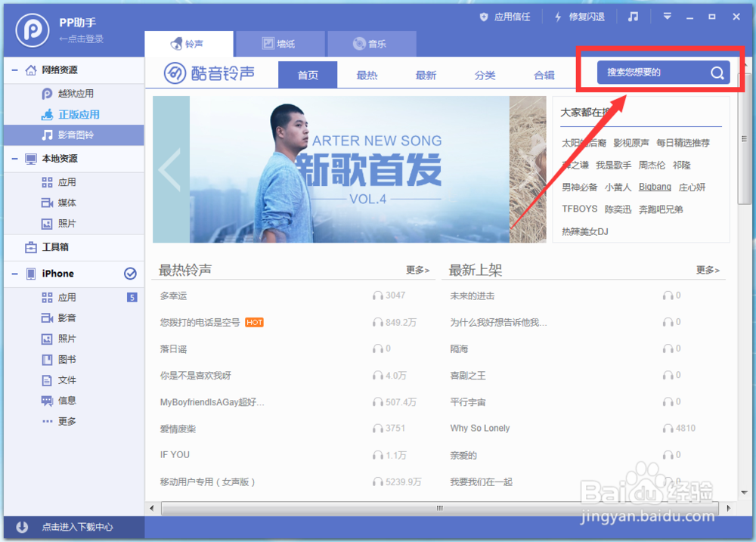Open the title bar dropdown menu arrow
Image resolution: width=756 pixels, height=542 pixels.
pyautogui.click(x=668, y=17)
